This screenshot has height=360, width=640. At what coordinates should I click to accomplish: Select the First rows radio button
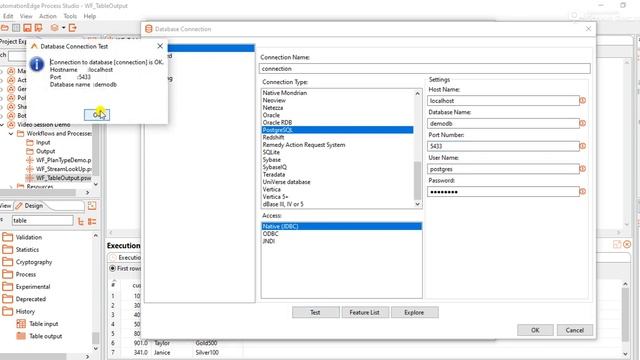tap(113, 268)
